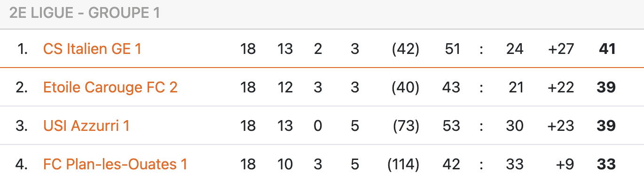
Task: Click CS Italien's 41 points total
Action: 606,49
